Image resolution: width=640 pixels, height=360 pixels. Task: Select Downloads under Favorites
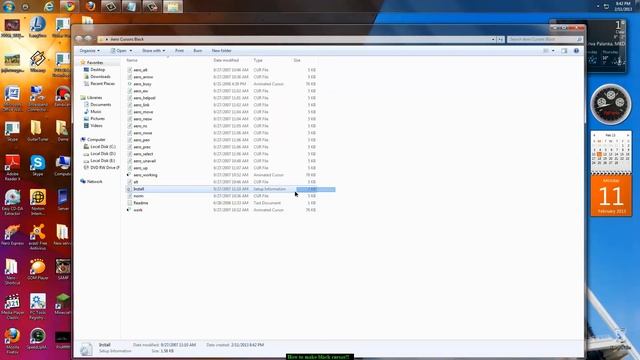point(100,77)
